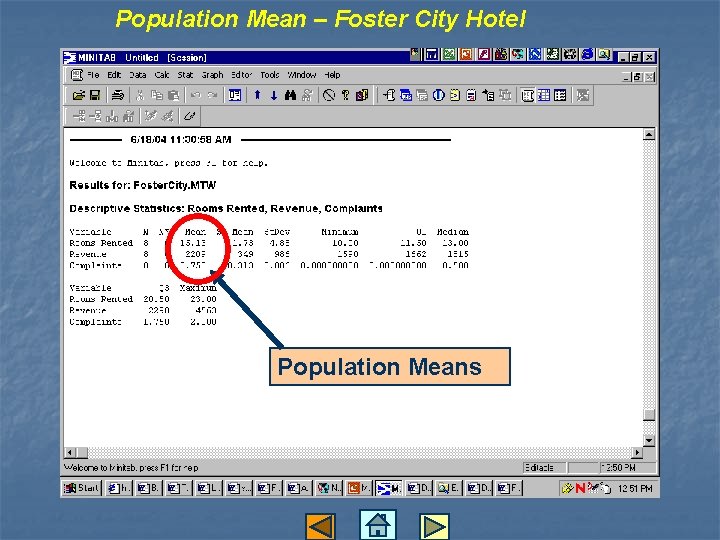This screenshot has height=540, width=720.
Task: Click the slide Home house button
Action: pyautogui.click(x=377, y=524)
